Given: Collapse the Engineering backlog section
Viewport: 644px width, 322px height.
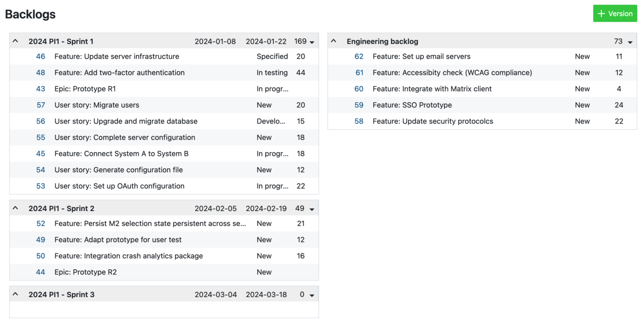Looking at the screenshot, I should point(334,41).
